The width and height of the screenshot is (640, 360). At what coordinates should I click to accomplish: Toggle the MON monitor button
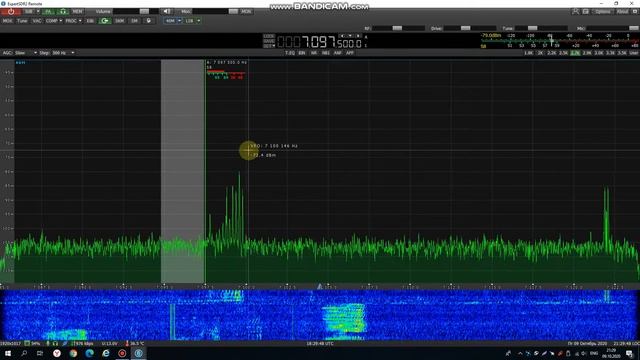click(x=246, y=11)
